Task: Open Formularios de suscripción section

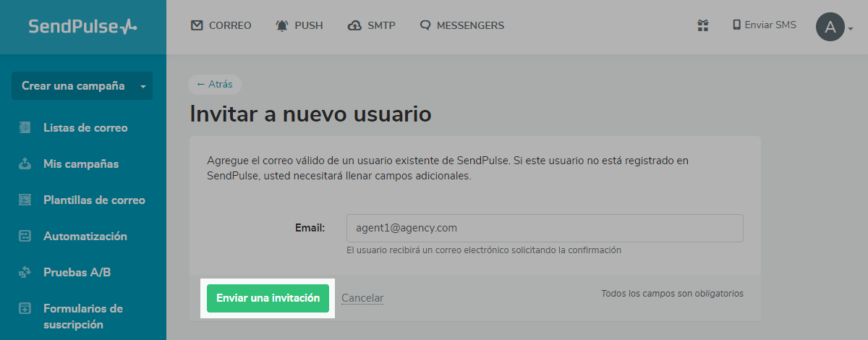Action: [x=83, y=316]
